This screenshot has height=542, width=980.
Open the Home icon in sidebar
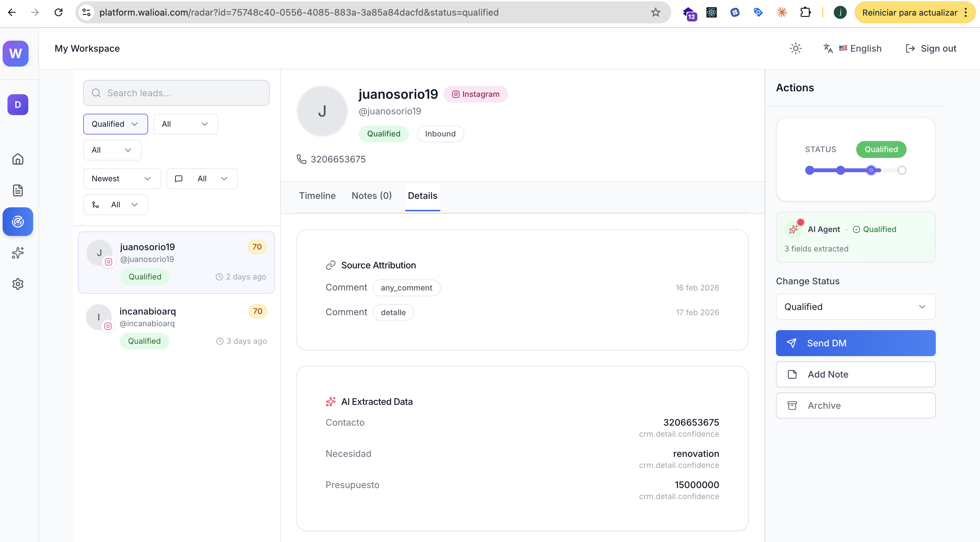18,159
